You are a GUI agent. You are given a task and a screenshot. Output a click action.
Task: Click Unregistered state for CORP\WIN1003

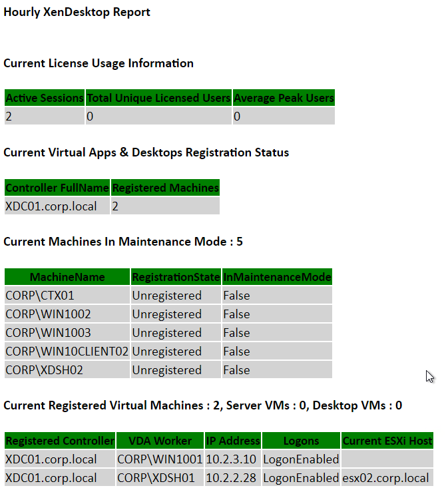click(x=166, y=332)
